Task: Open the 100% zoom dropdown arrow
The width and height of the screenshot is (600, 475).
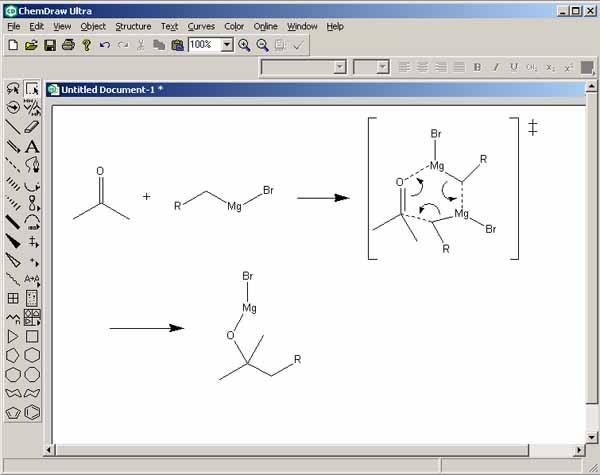Action: [227, 45]
